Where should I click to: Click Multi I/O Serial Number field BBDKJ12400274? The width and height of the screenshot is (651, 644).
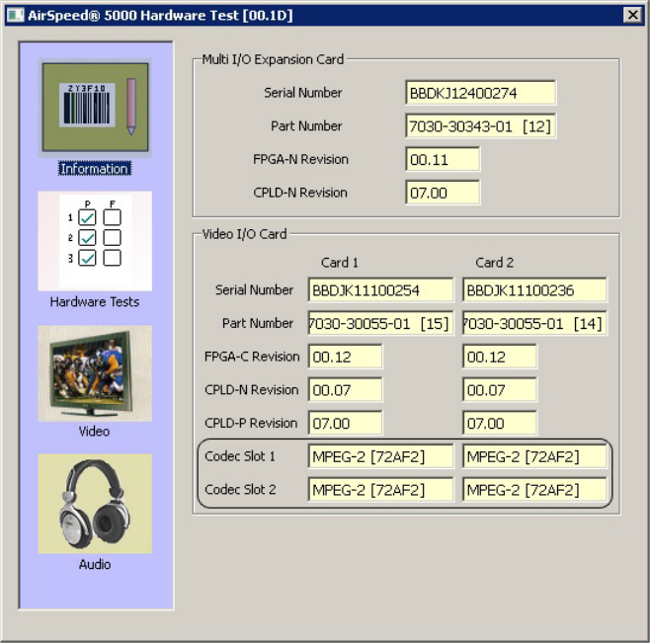pos(480,93)
